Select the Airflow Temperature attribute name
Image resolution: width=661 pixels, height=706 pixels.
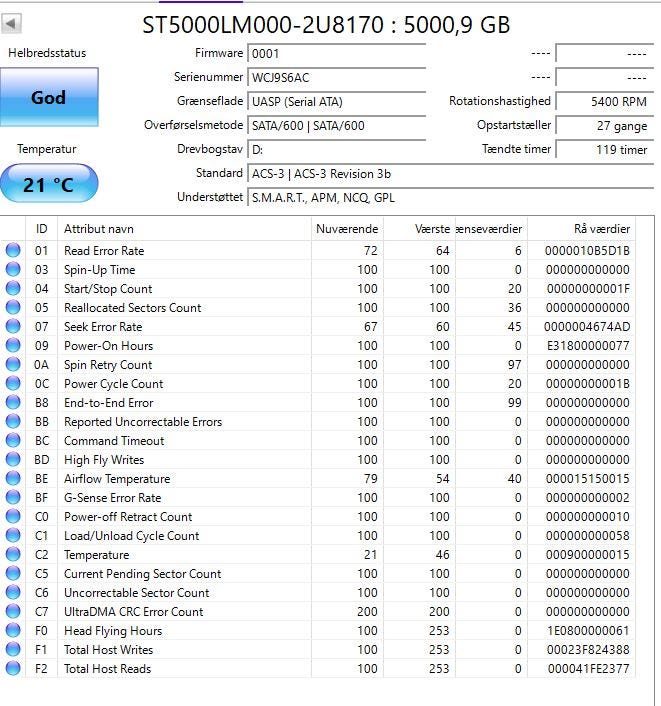coord(117,479)
